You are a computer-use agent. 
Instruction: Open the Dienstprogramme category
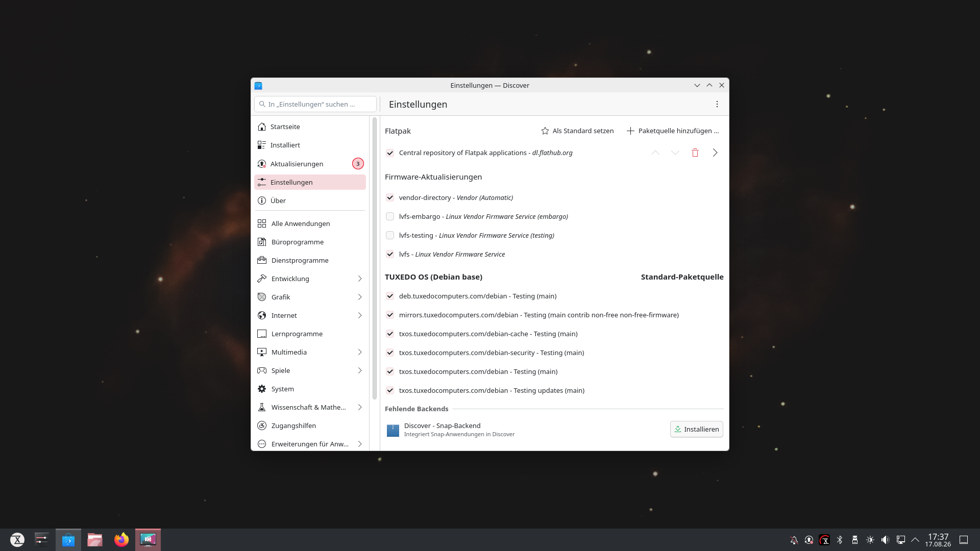click(x=310, y=260)
